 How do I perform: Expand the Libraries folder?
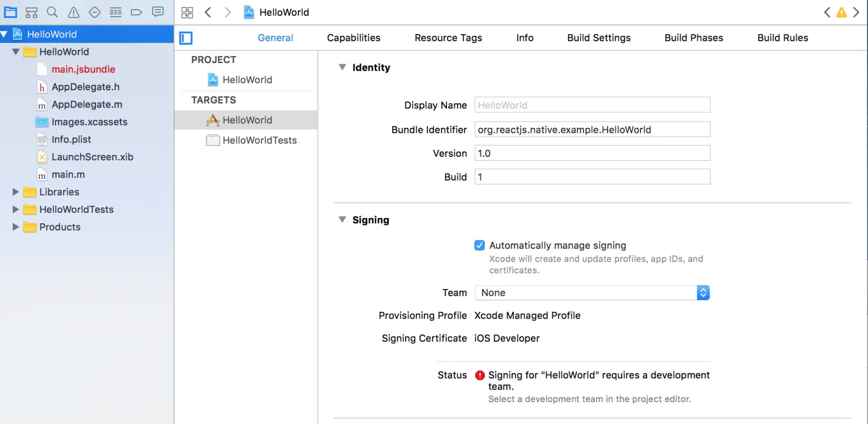click(x=16, y=192)
